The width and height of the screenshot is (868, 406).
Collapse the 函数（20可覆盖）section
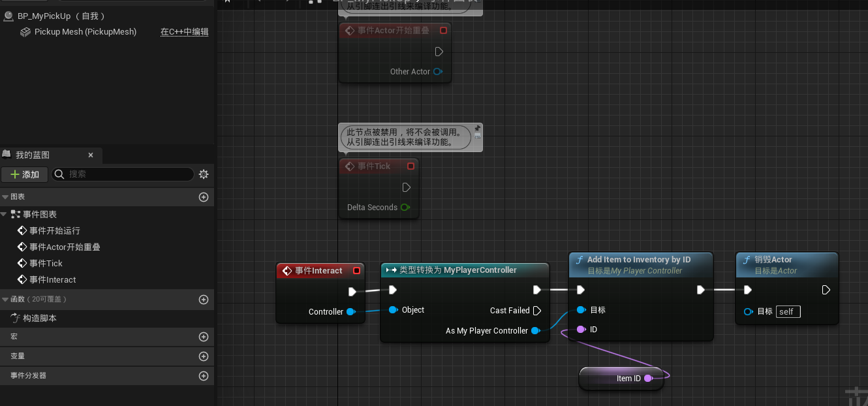pos(5,300)
